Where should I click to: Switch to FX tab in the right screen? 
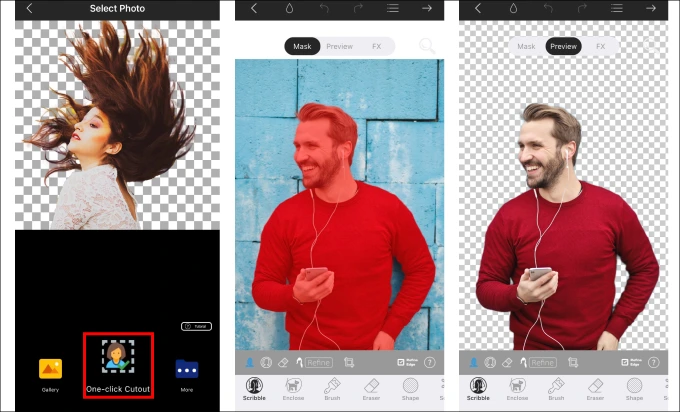[x=600, y=46]
